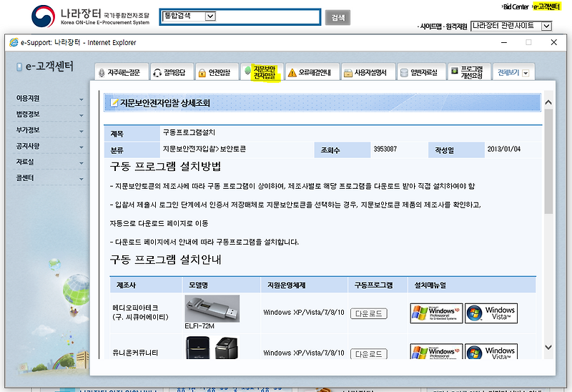Download 유니온커뮤니티 driver program
The image size is (572, 392).
tap(368, 353)
